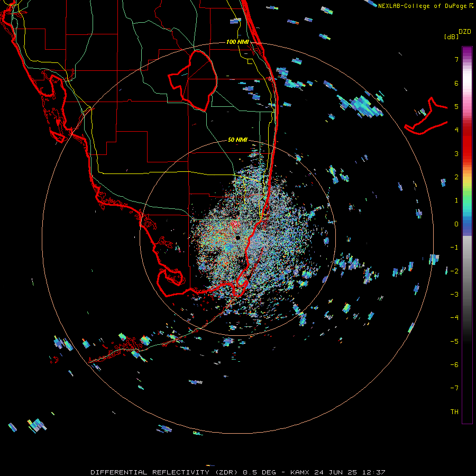Screen dimensions: 476x476
Task: Click the 6 dB tick label on the scale
Action: coord(456,83)
